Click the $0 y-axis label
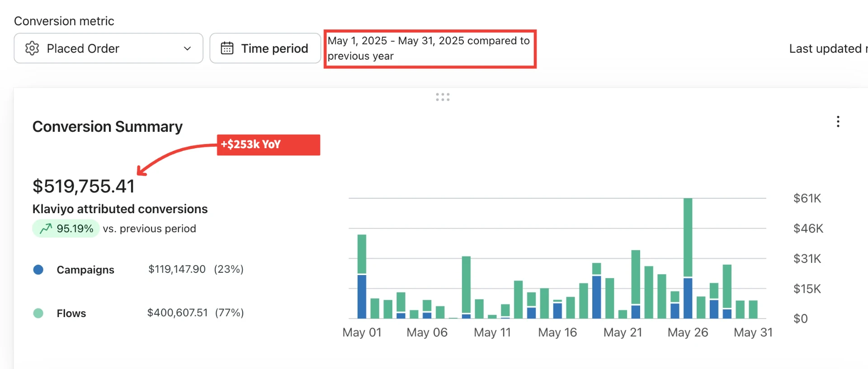This screenshot has height=369, width=868. pos(801,318)
